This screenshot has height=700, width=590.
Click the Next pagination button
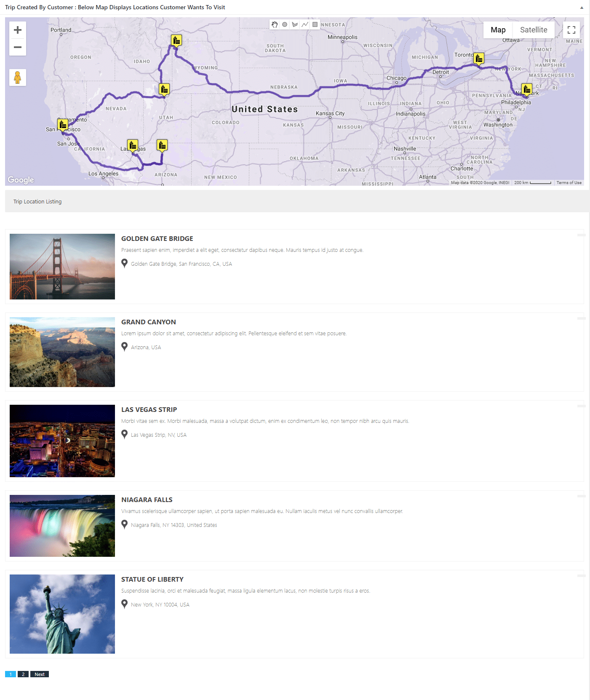point(40,674)
